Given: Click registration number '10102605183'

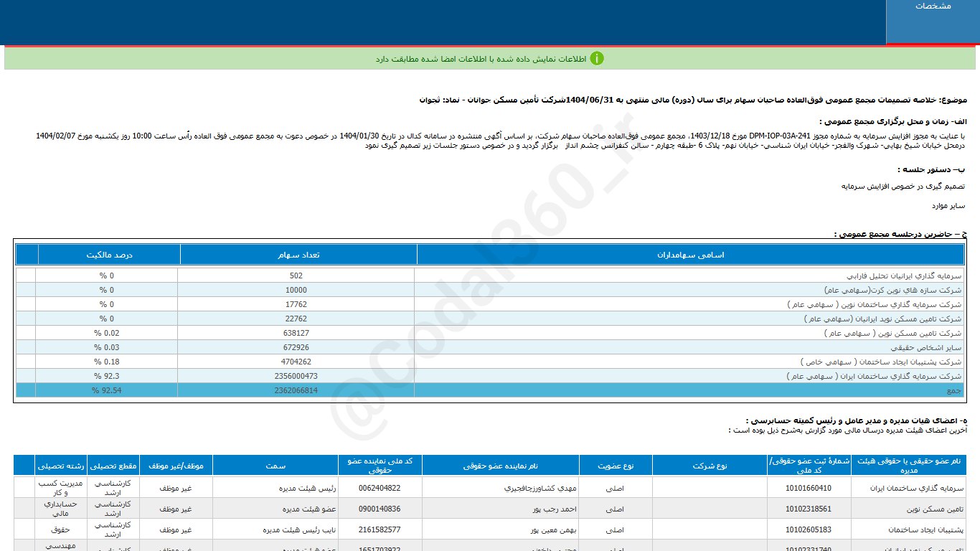Looking at the screenshot, I should 809,529.
